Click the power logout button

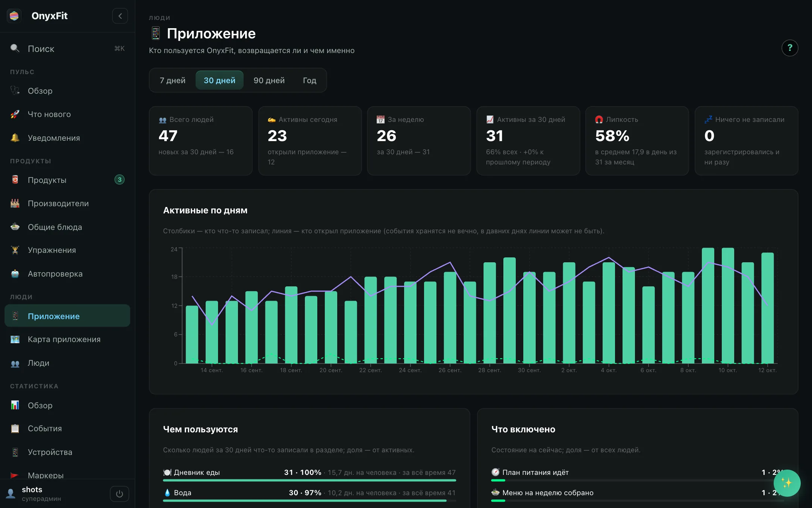(120, 494)
